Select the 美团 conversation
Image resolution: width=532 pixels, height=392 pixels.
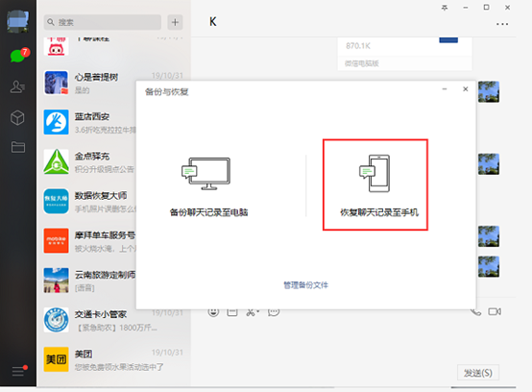[x=113, y=359]
